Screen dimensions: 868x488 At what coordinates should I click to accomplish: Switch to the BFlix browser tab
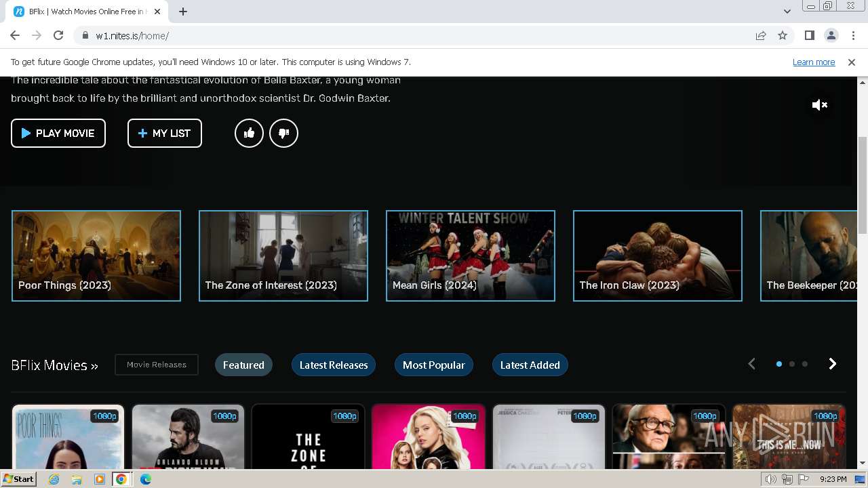[87, 12]
